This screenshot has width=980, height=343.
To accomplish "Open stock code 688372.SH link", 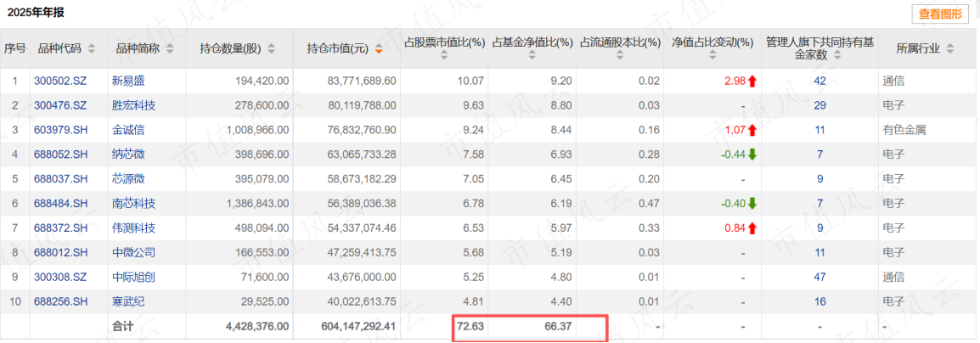I will pos(59,228).
